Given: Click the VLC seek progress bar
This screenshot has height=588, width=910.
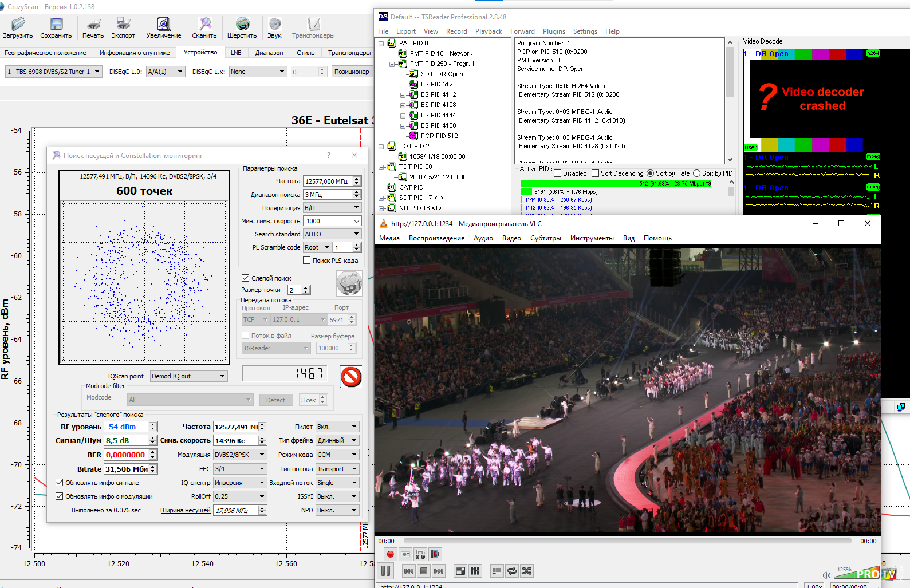Looking at the screenshot, I should [x=627, y=540].
